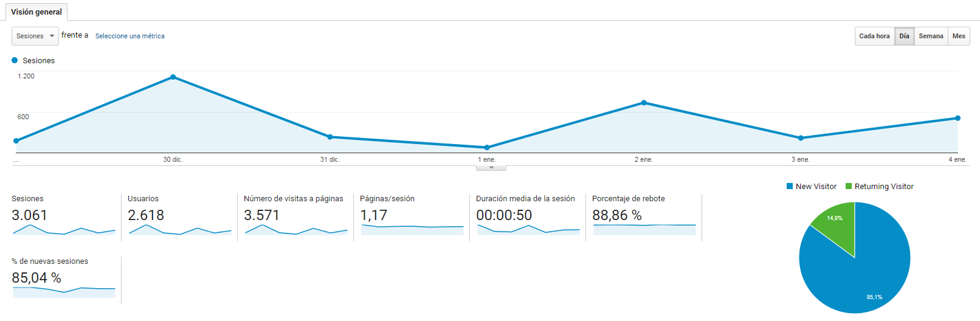Open the Duración media de la sesión sparkline
The width and height of the screenshot is (980, 321).
528,230
